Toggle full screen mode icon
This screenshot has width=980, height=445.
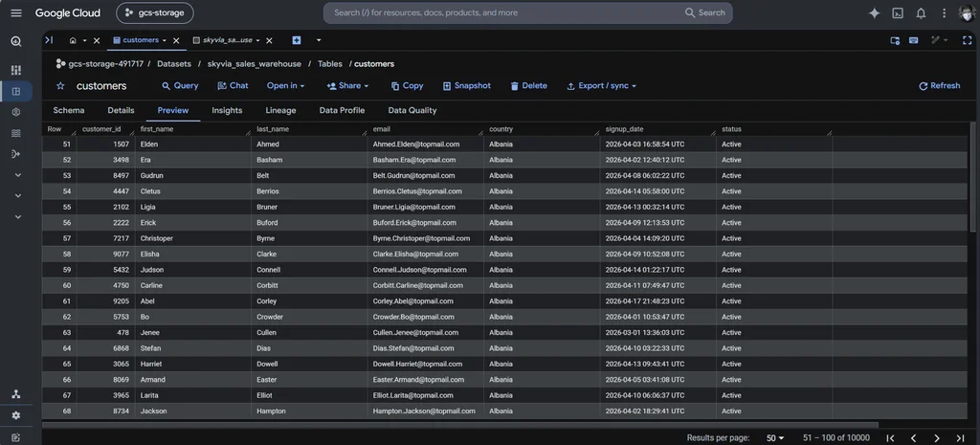point(967,40)
